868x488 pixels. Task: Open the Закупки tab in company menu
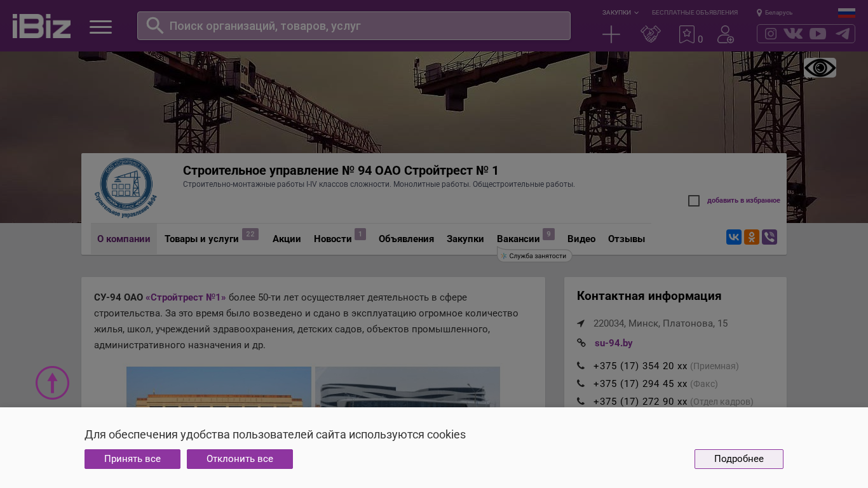click(465, 239)
